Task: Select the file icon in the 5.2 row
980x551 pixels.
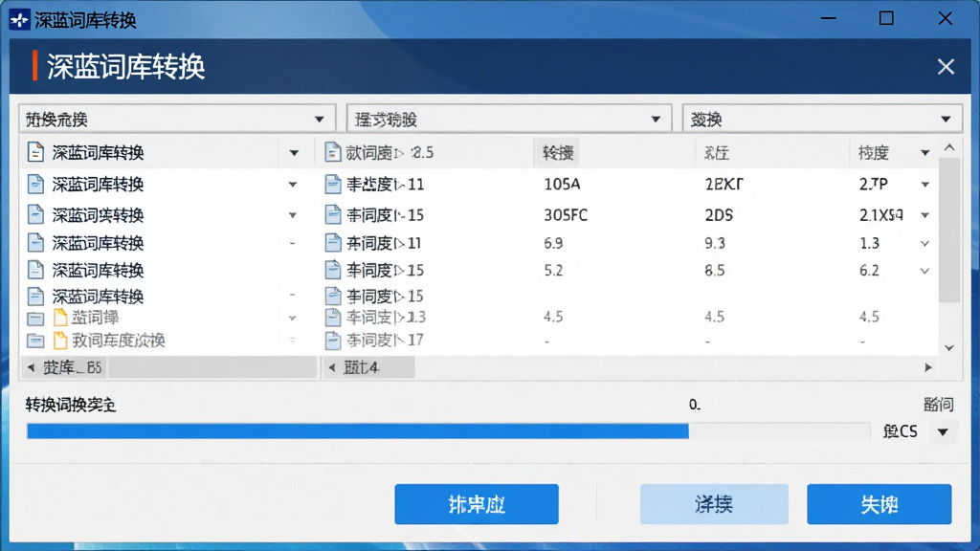Action: pos(332,270)
